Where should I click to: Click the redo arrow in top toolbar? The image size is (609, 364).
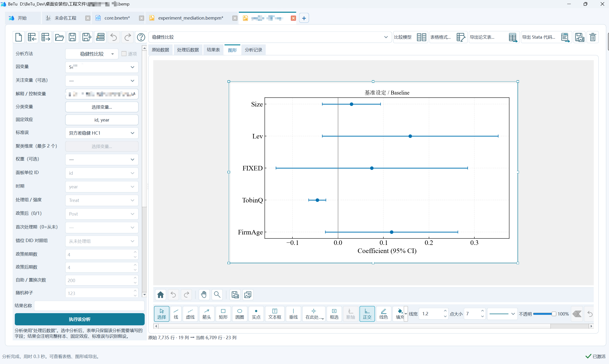(x=127, y=37)
